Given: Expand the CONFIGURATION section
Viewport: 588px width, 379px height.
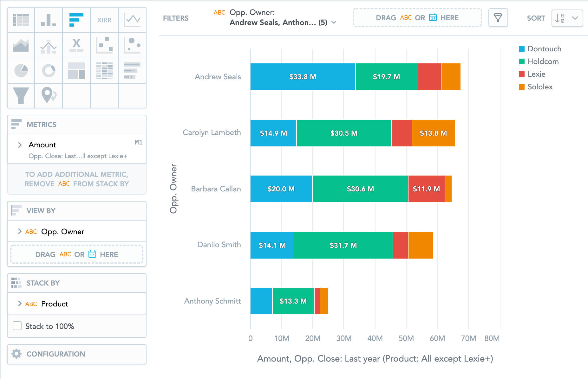Looking at the screenshot, I should pyautogui.click(x=77, y=354).
